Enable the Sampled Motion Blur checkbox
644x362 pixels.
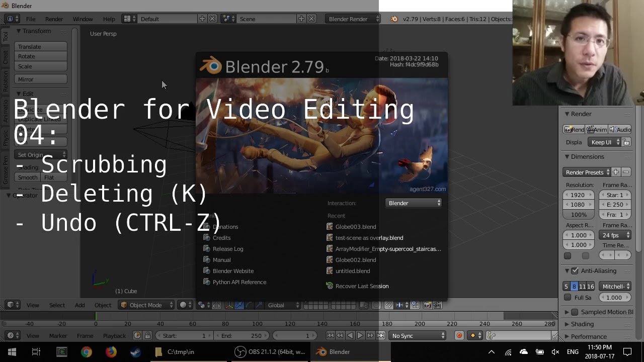point(575,312)
